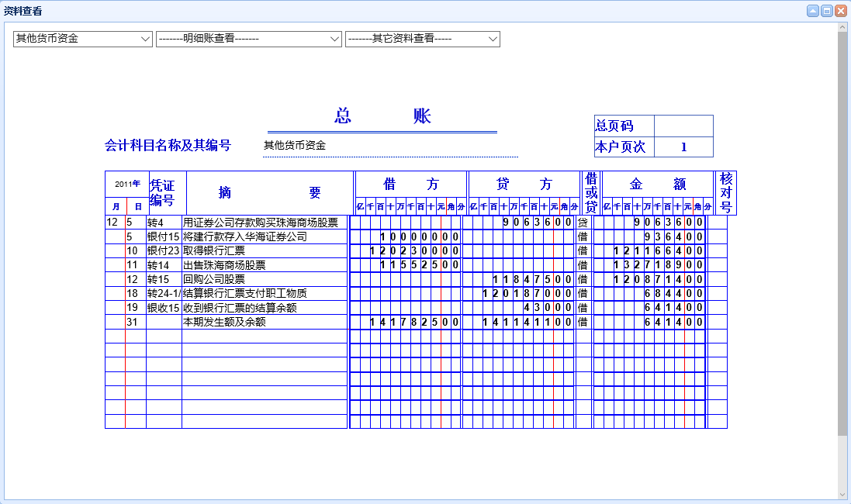Select summary 结算银行汇票支付职工物质
This screenshot has height=504, width=851.
pos(245,293)
